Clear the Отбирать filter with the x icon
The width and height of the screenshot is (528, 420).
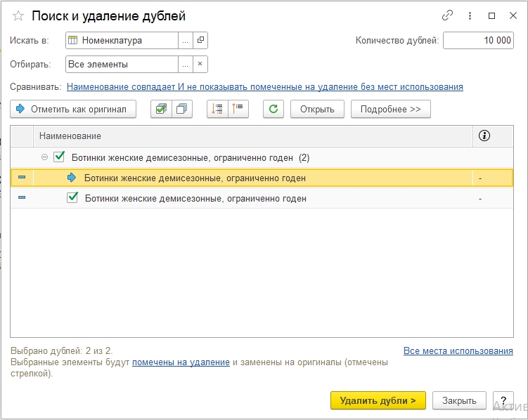tap(200, 64)
